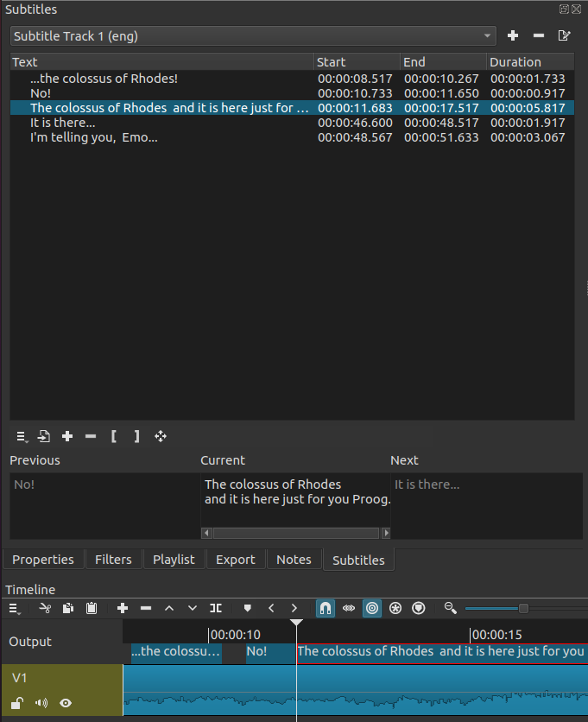588x722 pixels.
Task: Click duration 00:00:00.917
Action: (x=528, y=93)
